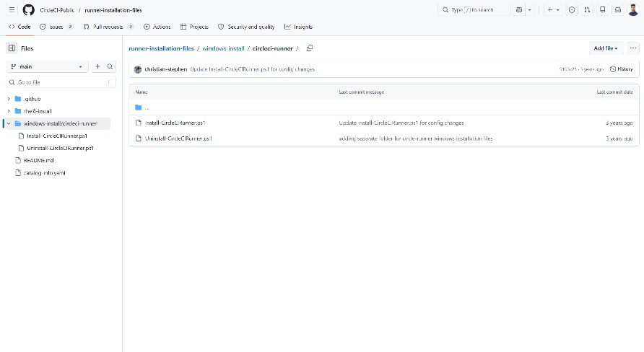Screen dimensions: 644x352
Task: Click README.md file icon in tree
Action: 17,160
